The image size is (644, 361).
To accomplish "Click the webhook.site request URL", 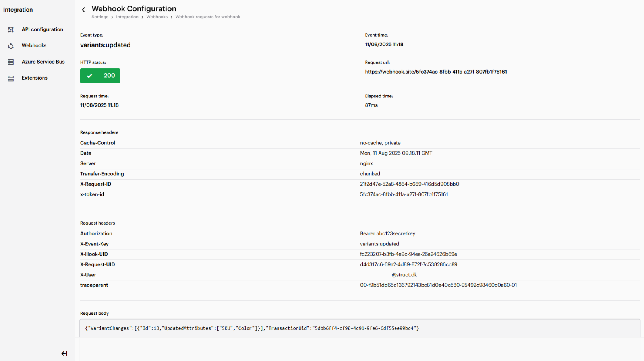I will 435,72.
